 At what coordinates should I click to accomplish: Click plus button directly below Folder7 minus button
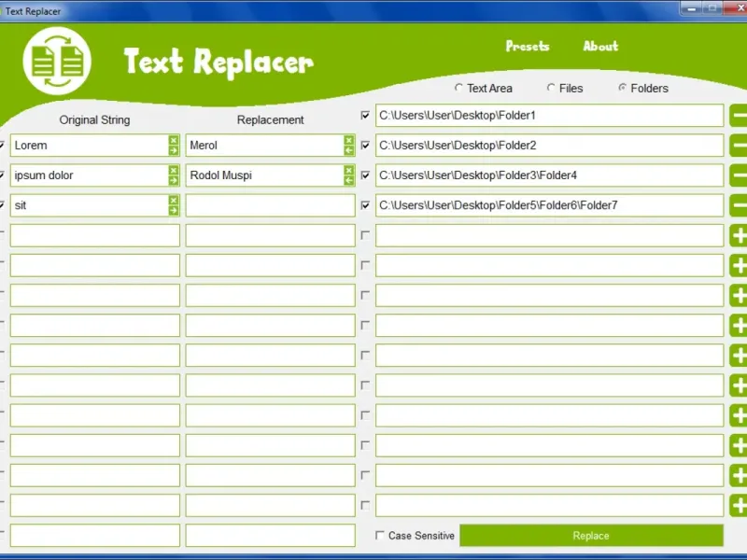pos(739,235)
